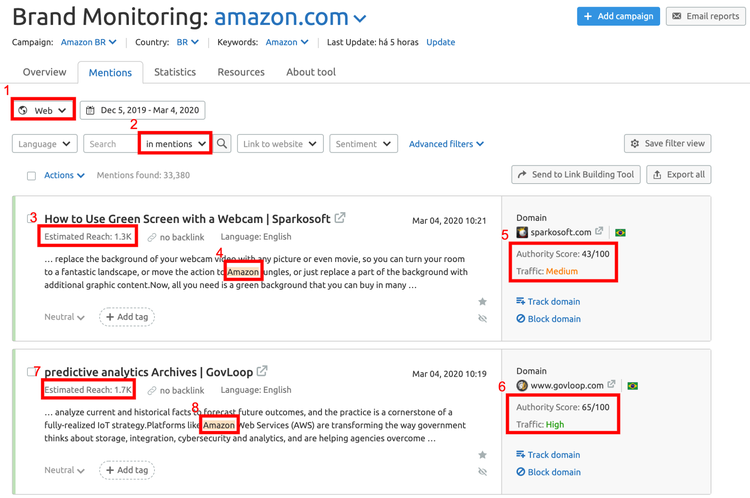This screenshot has height=498, width=750.
Task: Switch to the Overview tab
Action: tap(44, 72)
